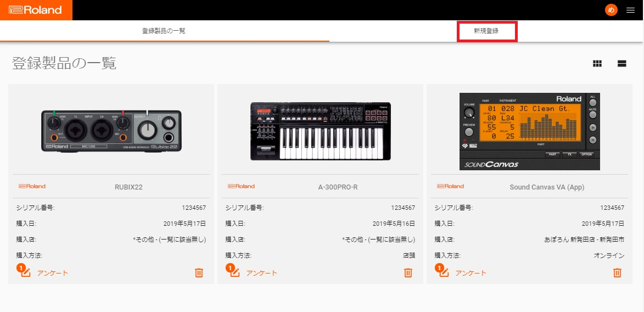Click store あぽろん 新発田店 - 新発田市

(x=584, y=239)
